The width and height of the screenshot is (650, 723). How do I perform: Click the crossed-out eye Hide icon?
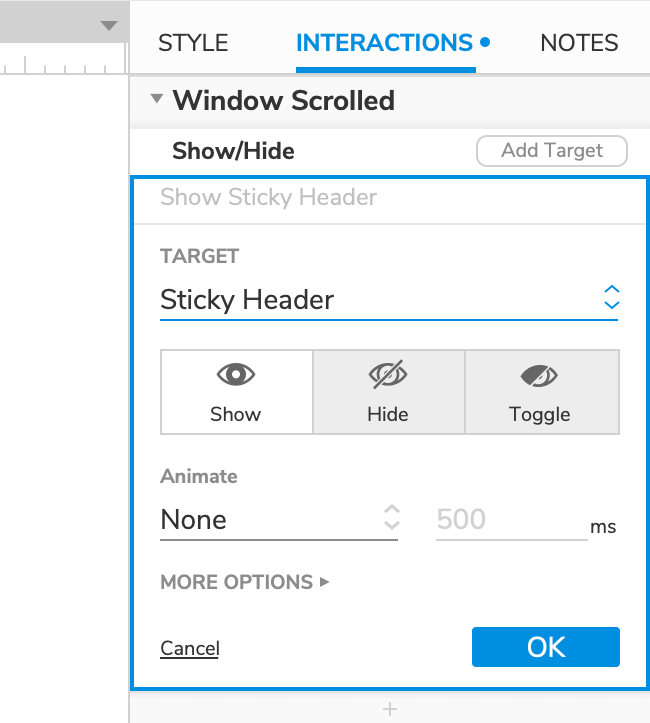388,375
